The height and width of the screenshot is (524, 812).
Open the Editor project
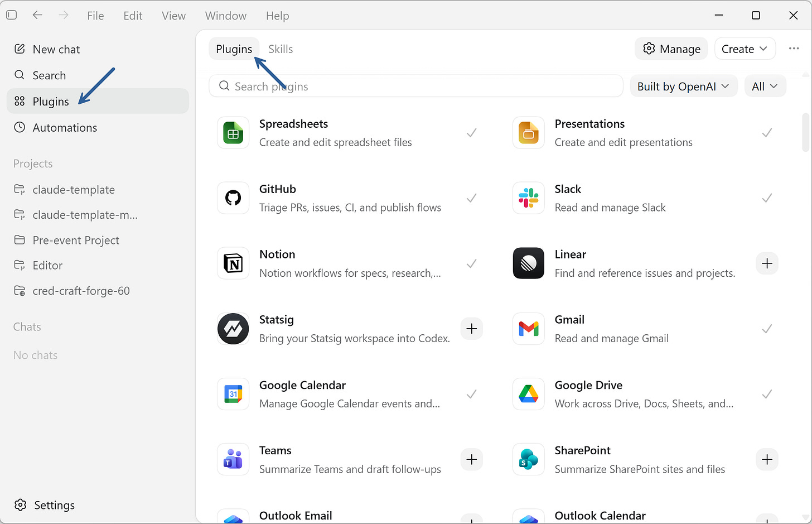pyautogui.click(x=98, y=265)
